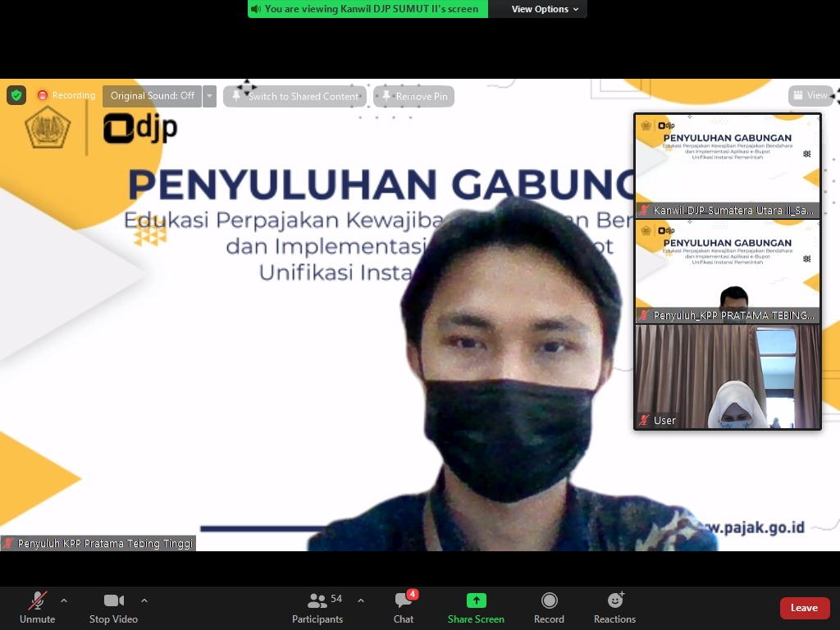Expand the Original Sound dropdown arrow
Viewport: 840px width, 630px height.
tap(210, 96)
